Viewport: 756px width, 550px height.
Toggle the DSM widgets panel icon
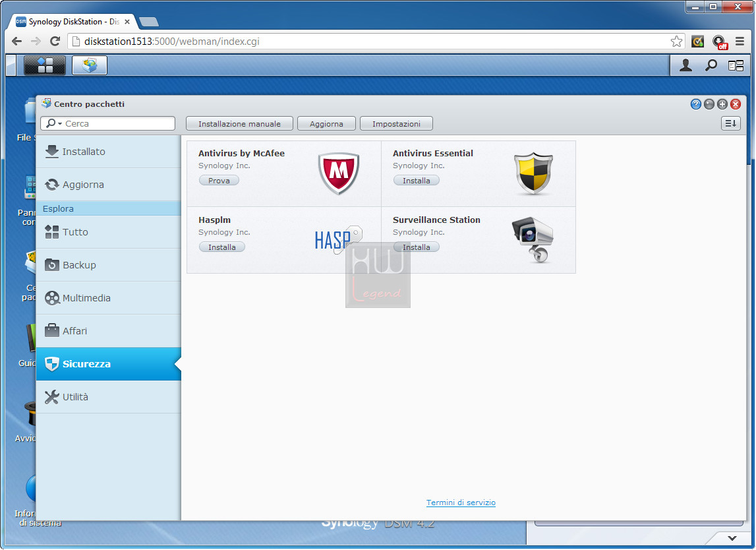point(736,65)
